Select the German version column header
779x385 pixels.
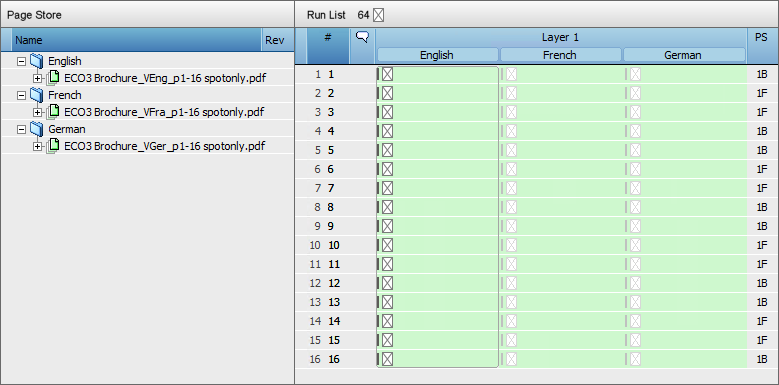[x=684, y=55]
